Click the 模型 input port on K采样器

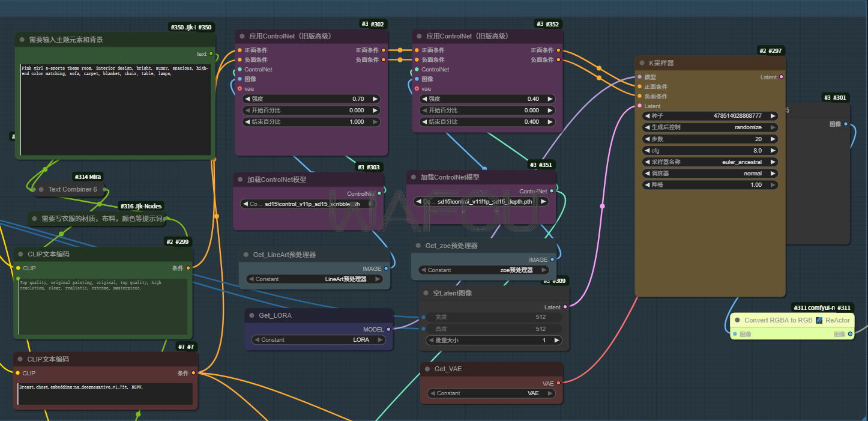pyautogui.click(x=639, y=77)
